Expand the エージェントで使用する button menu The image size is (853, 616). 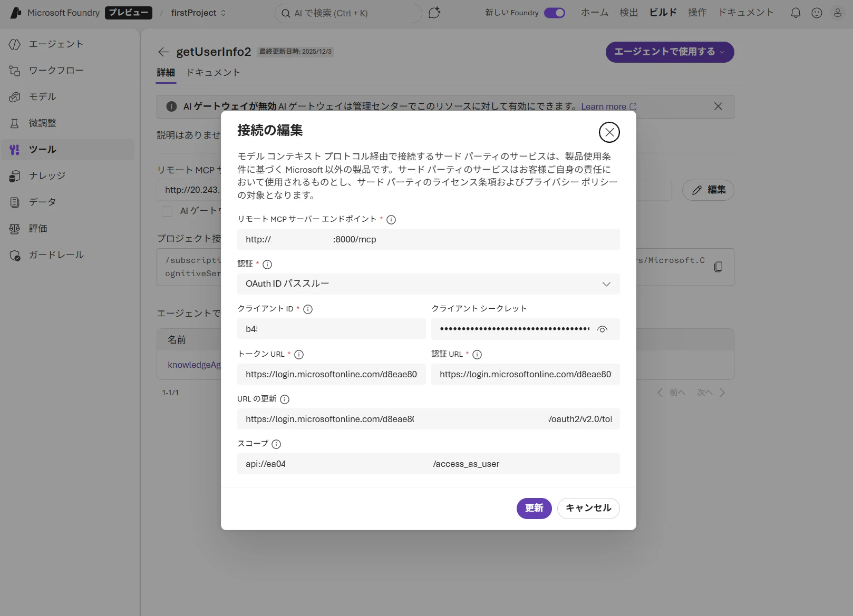point(670,52)
